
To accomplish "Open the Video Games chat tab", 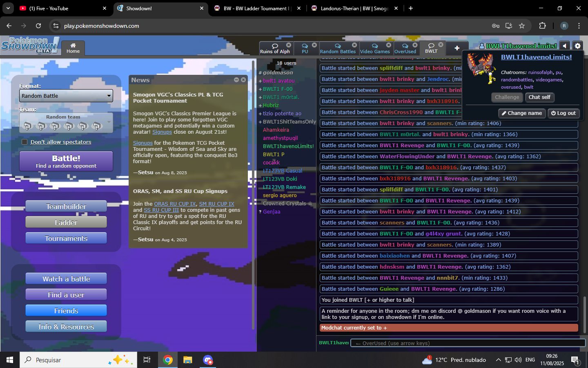I will click(x=375, y=48).
